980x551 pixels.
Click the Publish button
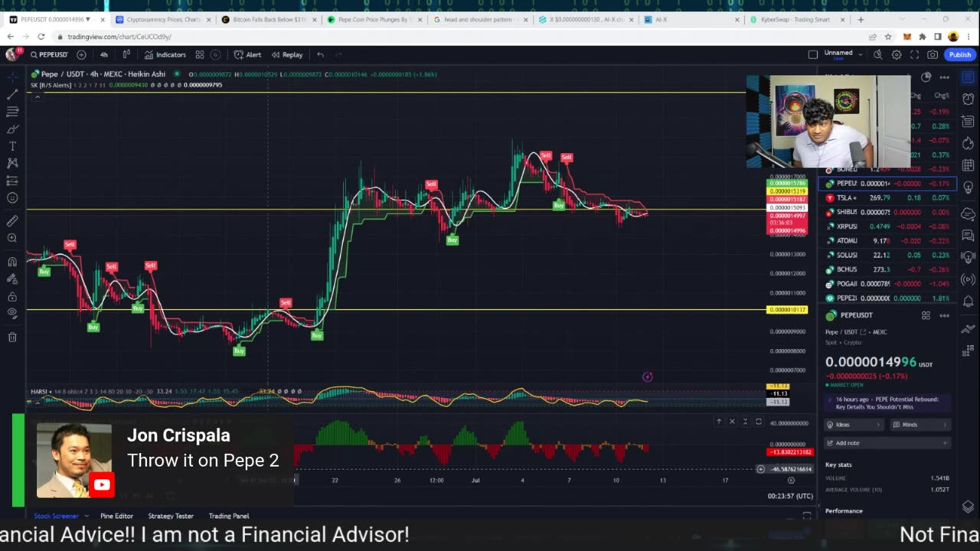click(959, 54)
